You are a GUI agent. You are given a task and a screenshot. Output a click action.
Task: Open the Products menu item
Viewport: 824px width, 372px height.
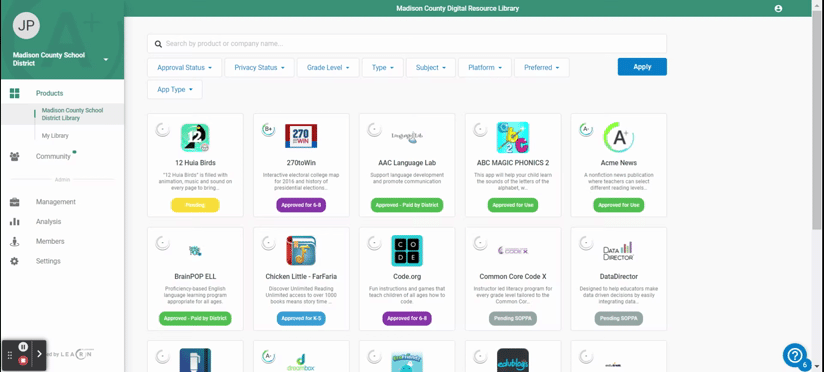click(x=49, y=94)
